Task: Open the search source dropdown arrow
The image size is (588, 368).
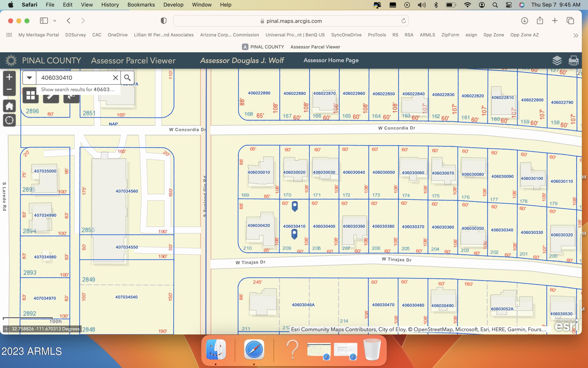Action: pyautogui.click(x=29, y=78)
